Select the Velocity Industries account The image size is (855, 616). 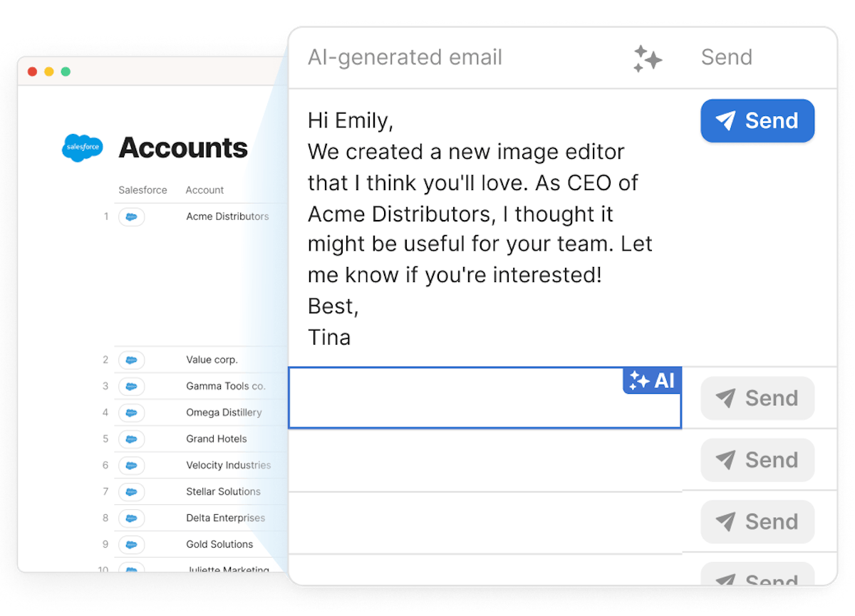(229, 465)
